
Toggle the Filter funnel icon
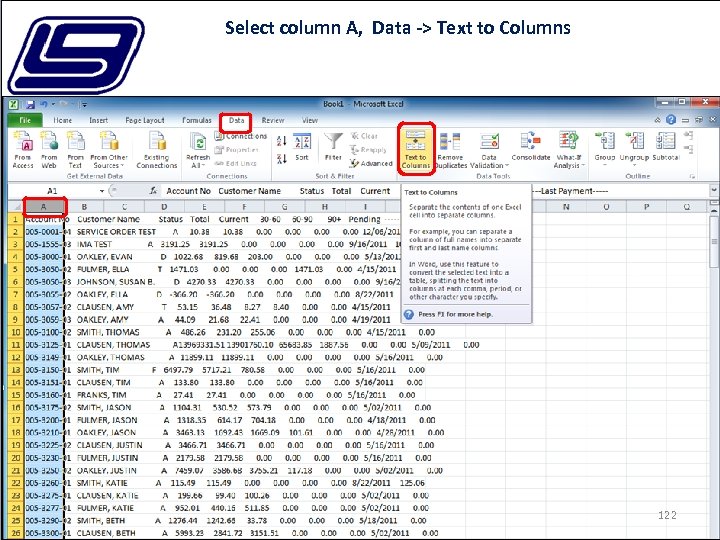pos(333,147)
